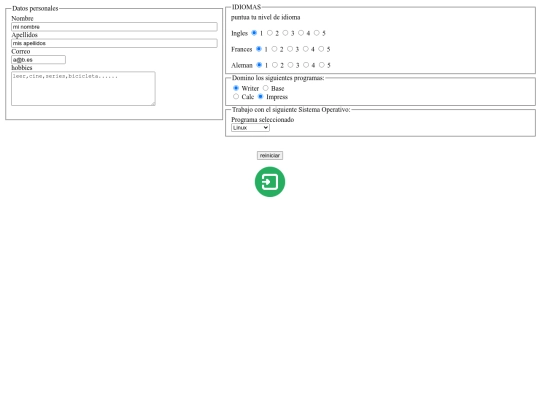Viewport: 540px width, 405px height.
Task: Select Aleman level 3
Action: (290, 65)
